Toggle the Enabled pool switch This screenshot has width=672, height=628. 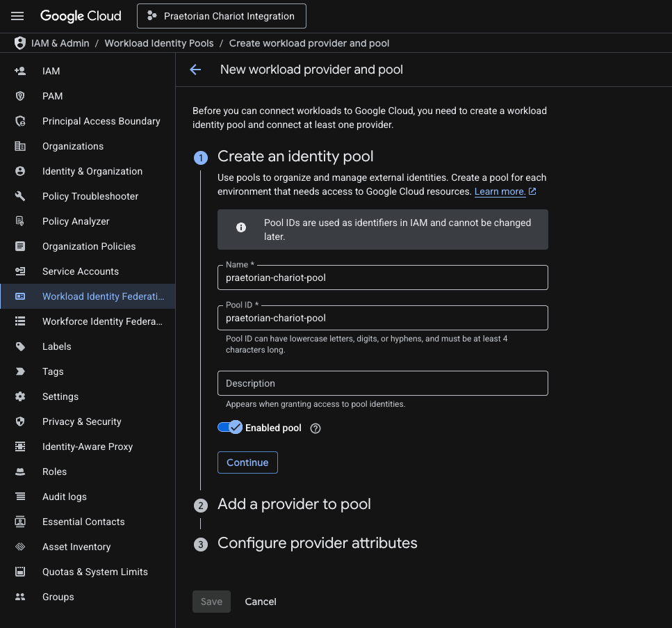pos(230,427)
